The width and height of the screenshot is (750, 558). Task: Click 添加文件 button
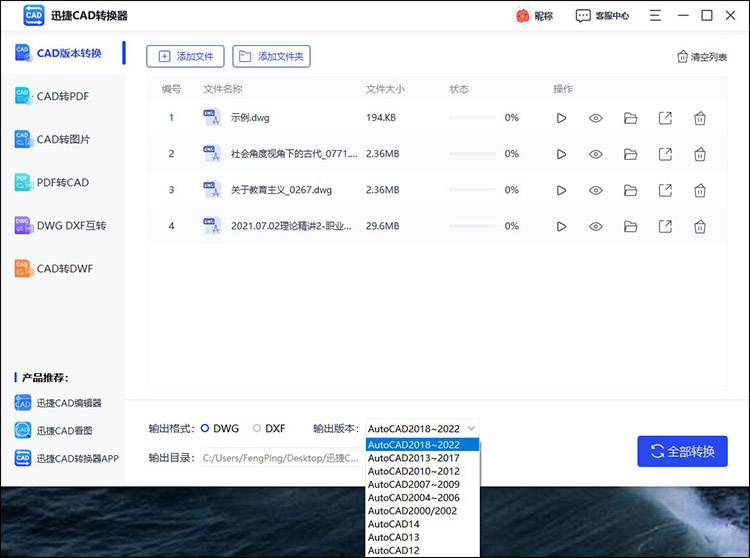tap(185, 56)
